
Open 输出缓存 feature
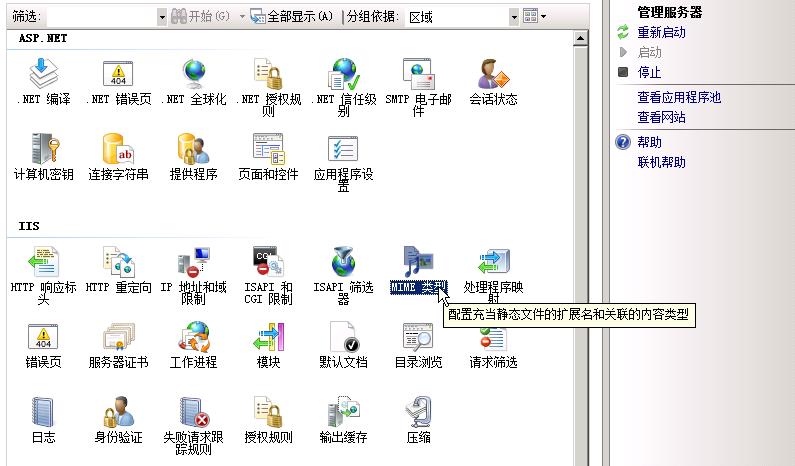[x=344, y=420]
